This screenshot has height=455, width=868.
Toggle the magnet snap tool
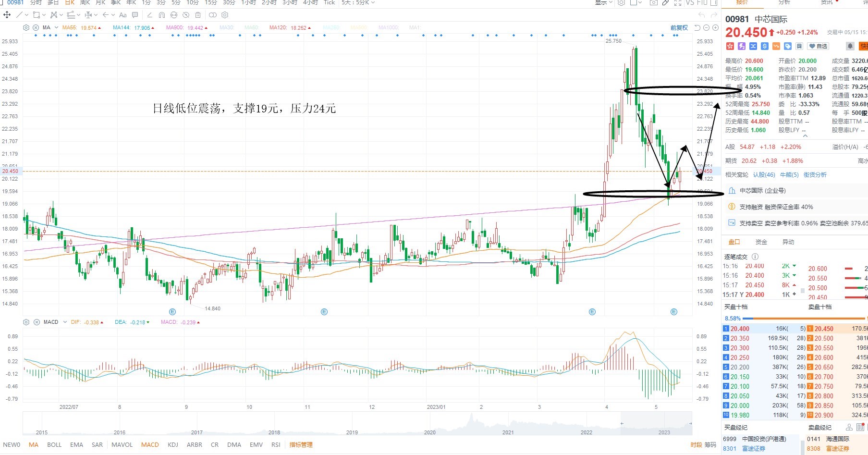162,15
